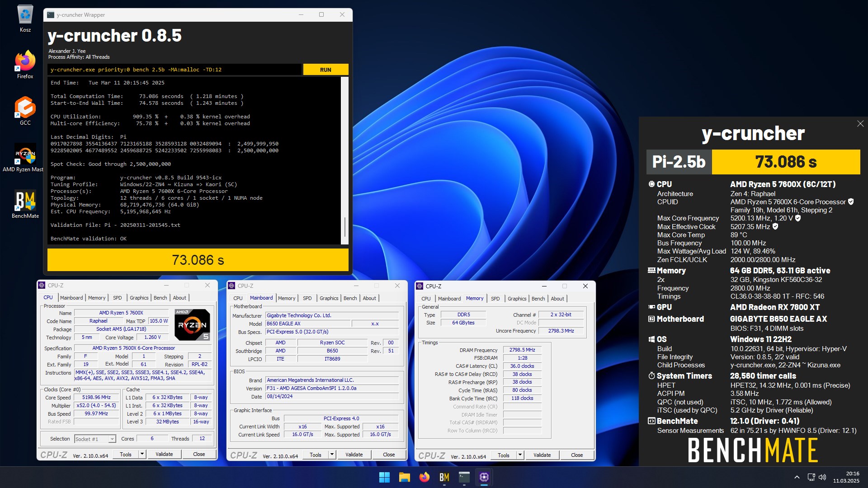
Task: Switch to CPU-Z on the taskbar
Action: click(x=484, y=477)
